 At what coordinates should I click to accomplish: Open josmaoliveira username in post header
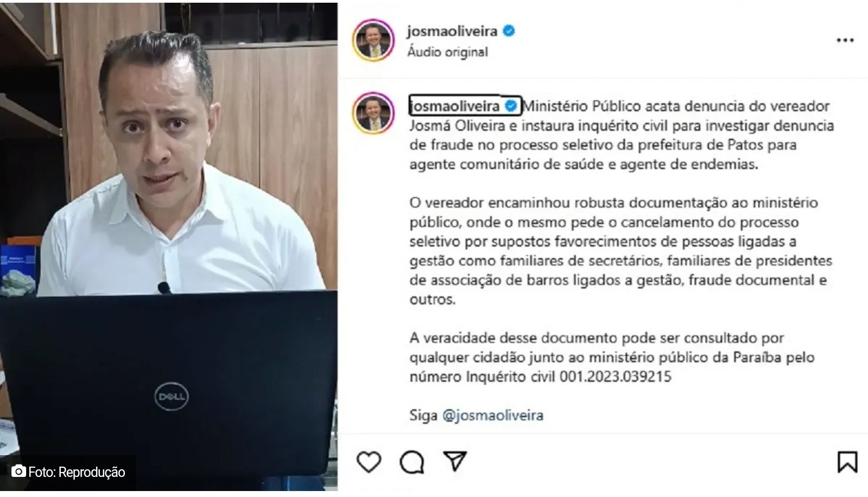(x=452, y=31)
